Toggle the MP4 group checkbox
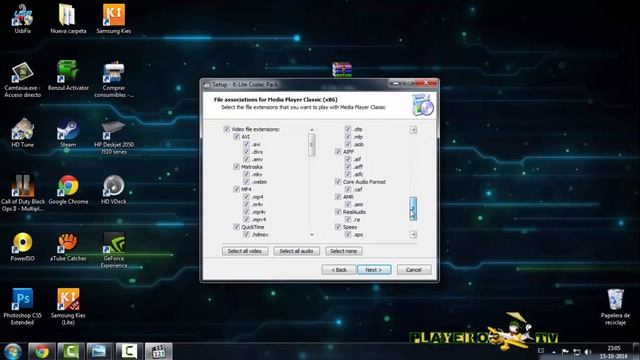Screen dimensions: 640x360 [x=236, y=189]
